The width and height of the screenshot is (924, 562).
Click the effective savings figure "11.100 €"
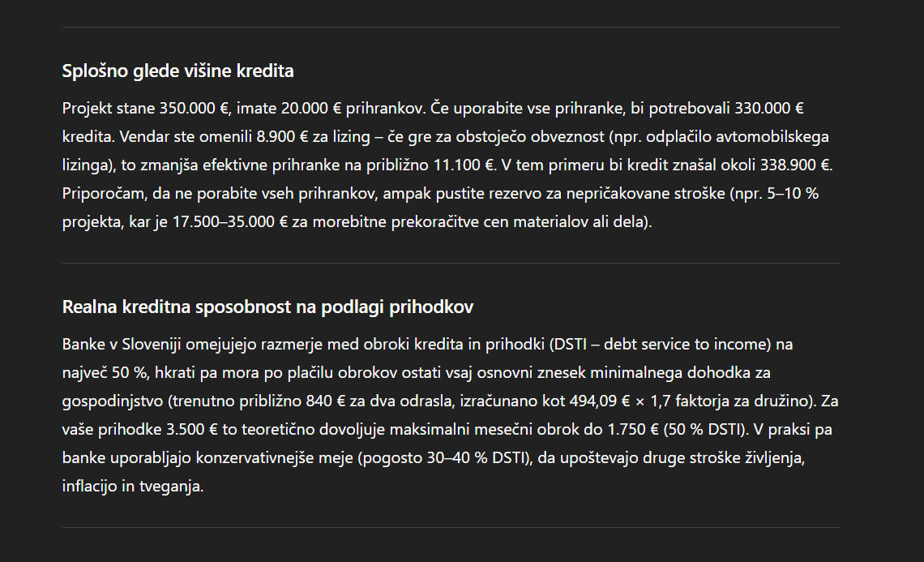463,165
